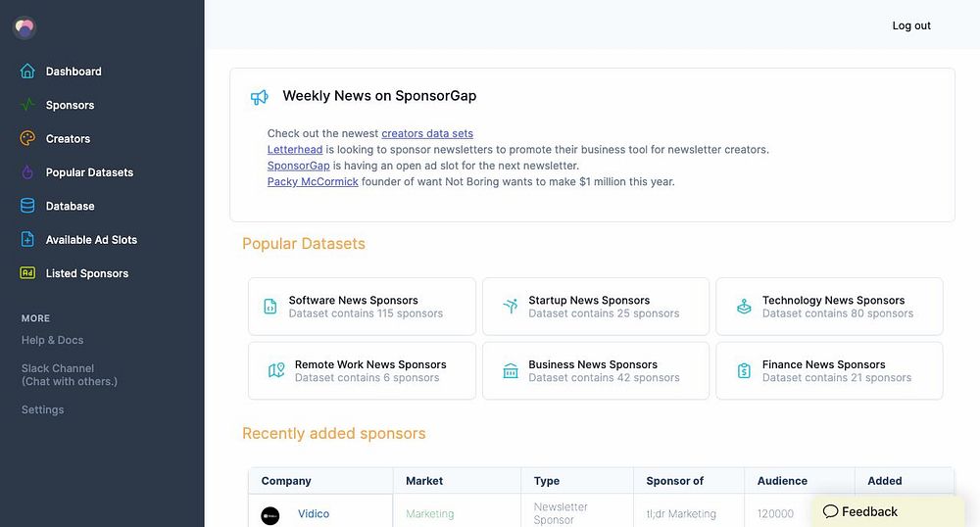Click the Sponsors pulse icon
This screenshot has height=527, width=980.
tap(27, 105)
